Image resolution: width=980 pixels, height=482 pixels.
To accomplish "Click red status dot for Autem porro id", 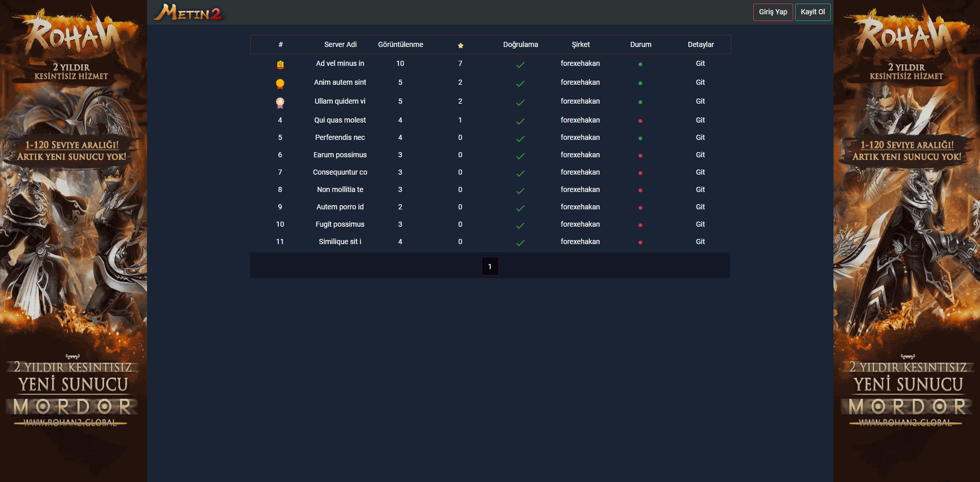I will tap(640, 208).
